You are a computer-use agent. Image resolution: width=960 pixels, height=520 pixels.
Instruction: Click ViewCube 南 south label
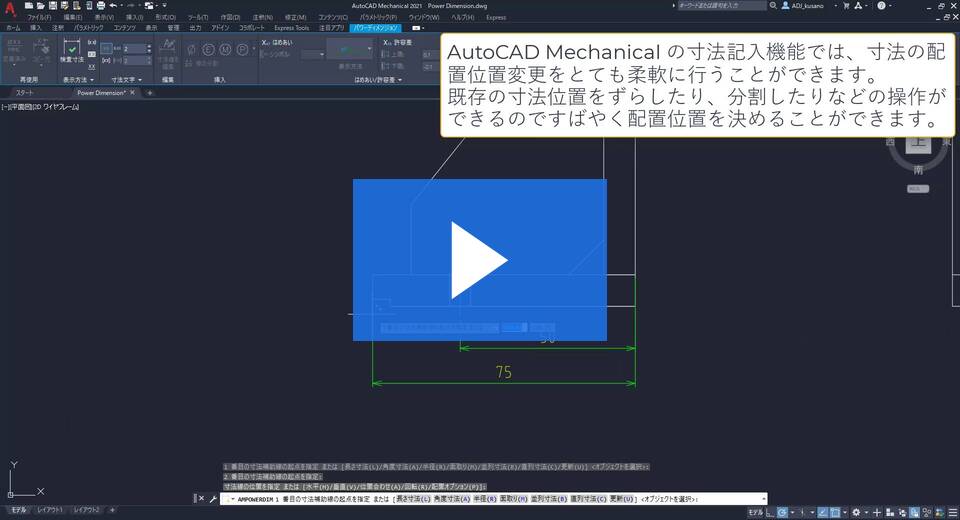click(918, 170)
